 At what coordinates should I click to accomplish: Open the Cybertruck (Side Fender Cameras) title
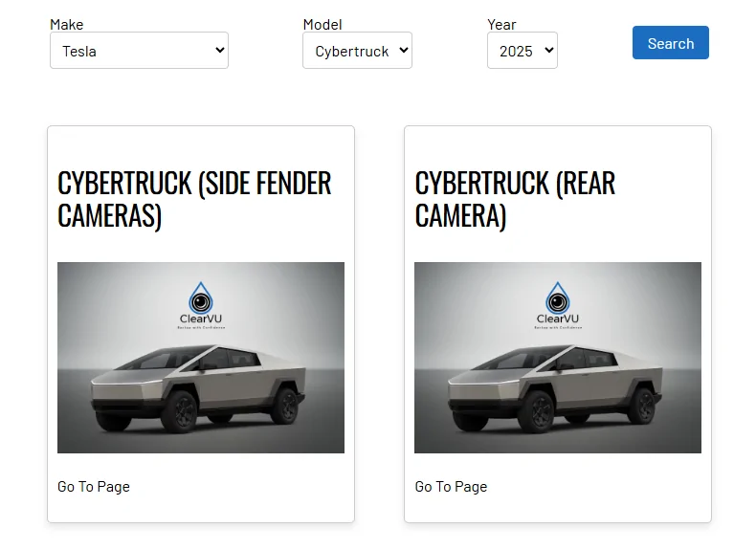coord(194,199)
